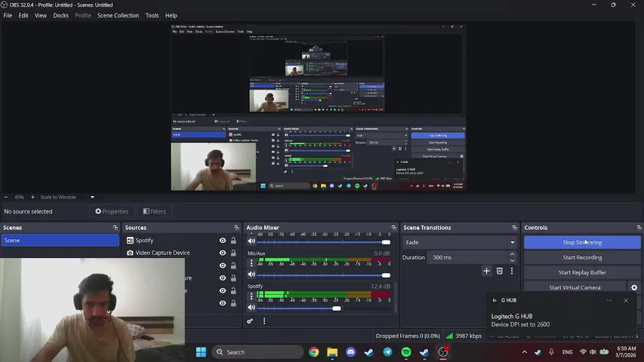Image resolution: width=644 pixels, height=362 pixels.
Task: Select the Scene item in Scenes list
Action: tap(60, 241)
